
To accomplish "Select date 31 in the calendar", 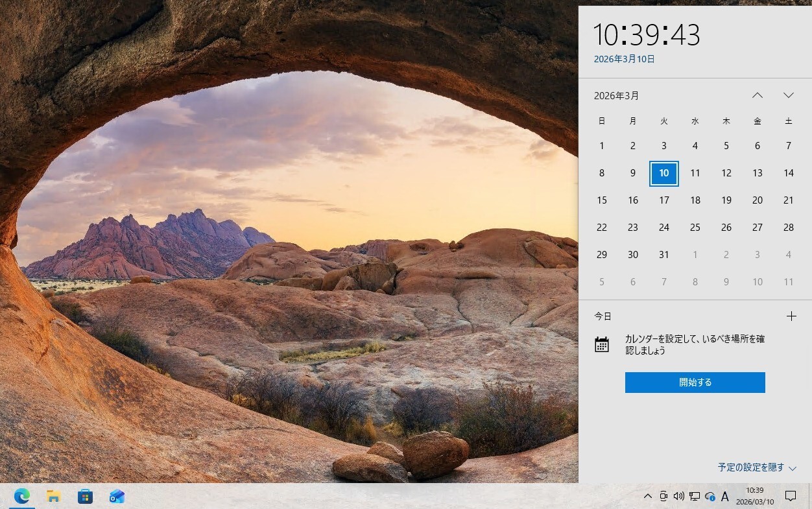I will point(664,255).
